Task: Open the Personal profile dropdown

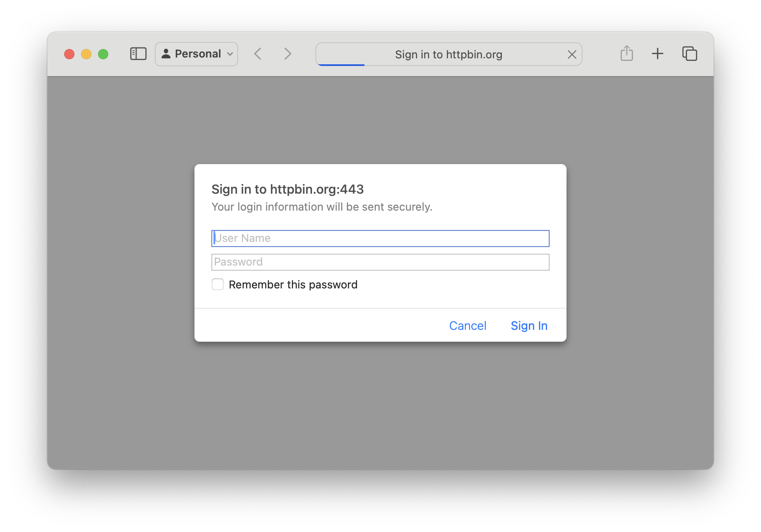Action: click(197, 54)
